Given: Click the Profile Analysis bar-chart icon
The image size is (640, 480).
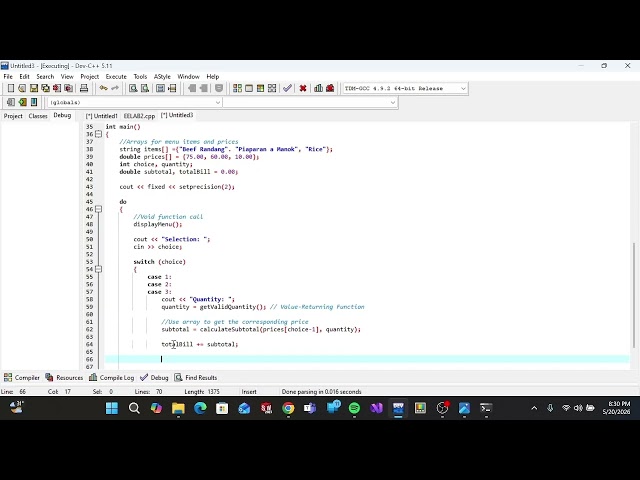Looking at the screenshot, I should (318, 88).
